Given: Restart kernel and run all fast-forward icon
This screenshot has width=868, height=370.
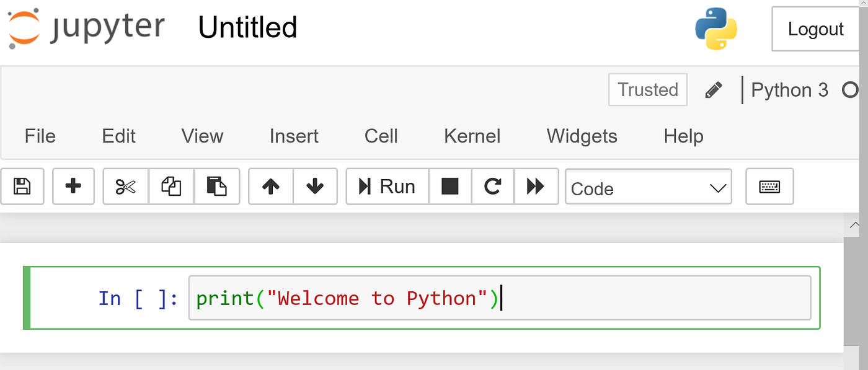Looking at the screenshot, I should 535,186.
